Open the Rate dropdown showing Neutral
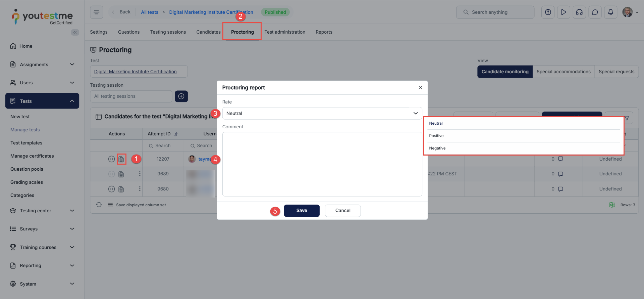 [322, 114]
